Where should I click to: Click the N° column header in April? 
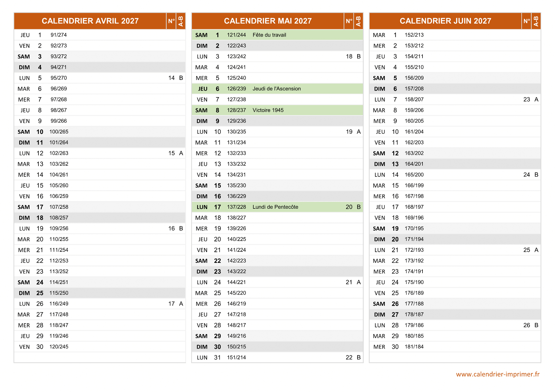(171, 21)
